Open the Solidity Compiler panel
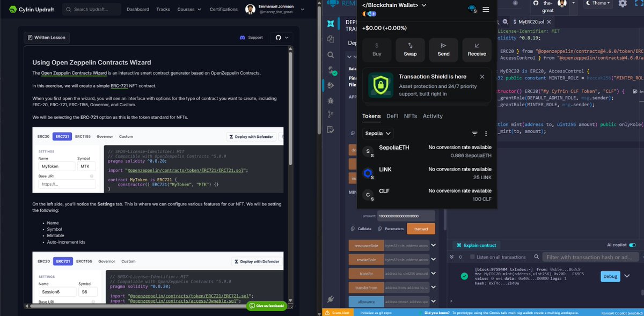This screenshot has width=644, height=316. [x=330, y=70]
